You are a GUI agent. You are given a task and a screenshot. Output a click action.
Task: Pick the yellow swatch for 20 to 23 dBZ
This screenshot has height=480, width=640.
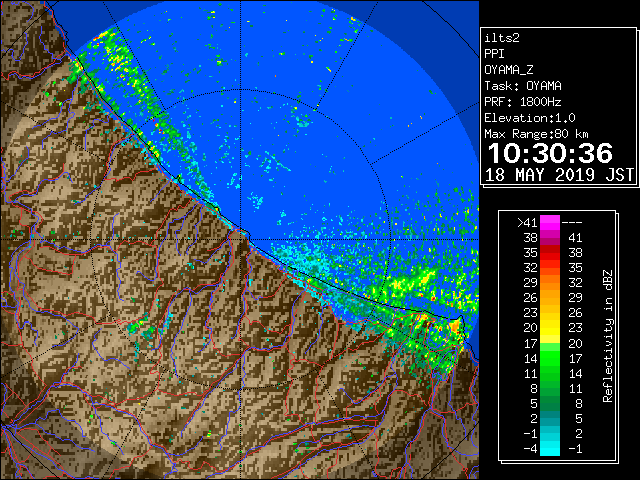tap(550, 328)
